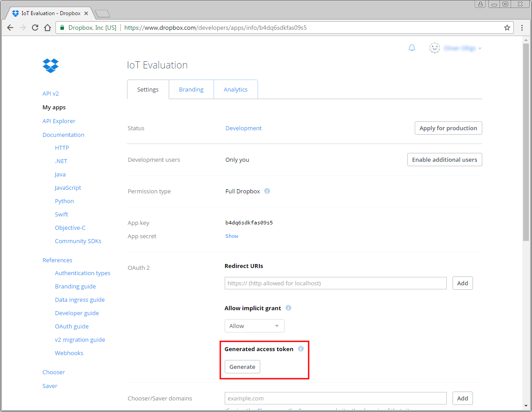
Task: Open the notifications bell
Action: click(x=412, y=48)
